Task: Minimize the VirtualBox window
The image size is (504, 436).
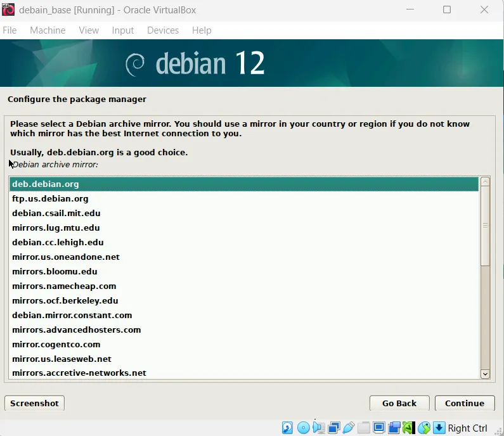Action: coord(410,10)
